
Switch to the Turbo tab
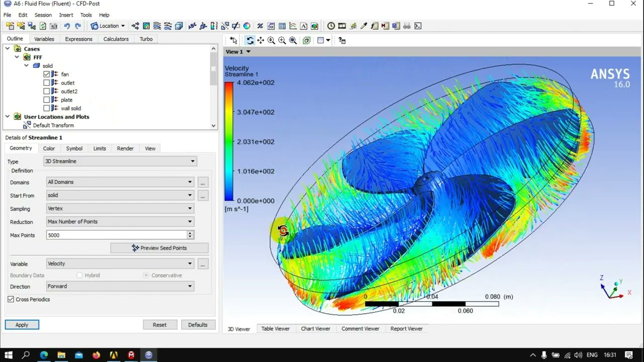[146, 39]
